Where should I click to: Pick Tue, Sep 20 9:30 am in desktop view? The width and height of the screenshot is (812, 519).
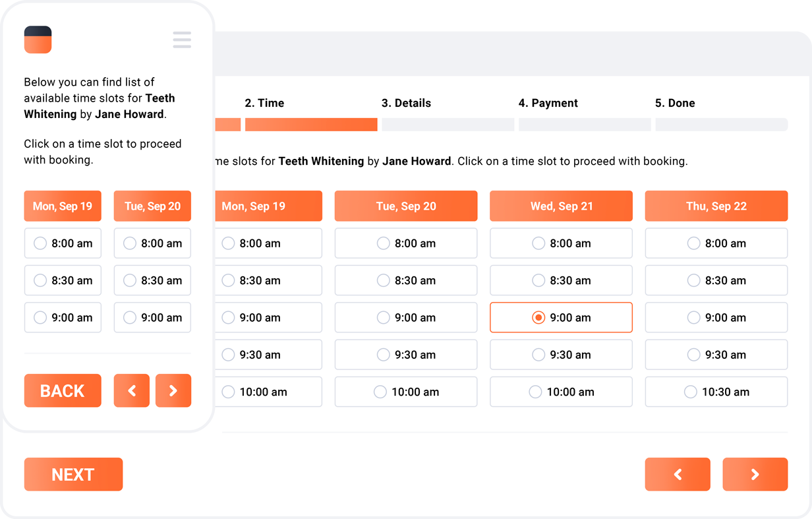[x=406, y=355]
